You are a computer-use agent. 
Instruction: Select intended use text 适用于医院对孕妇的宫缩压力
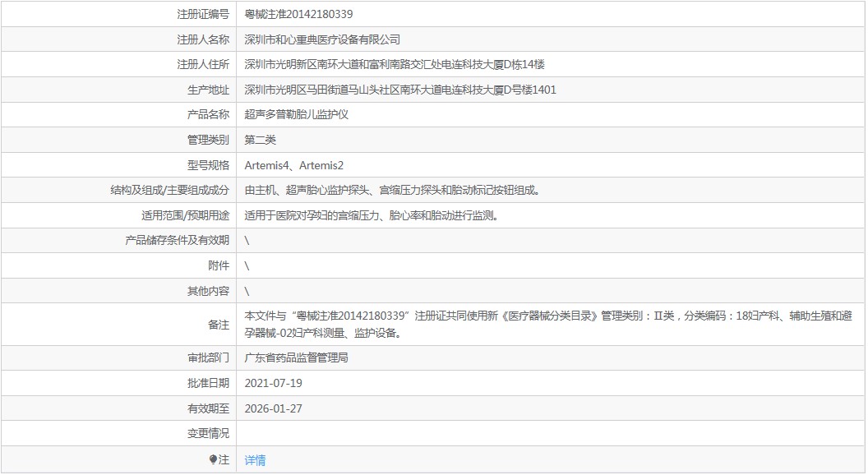[x=372, y=215]
